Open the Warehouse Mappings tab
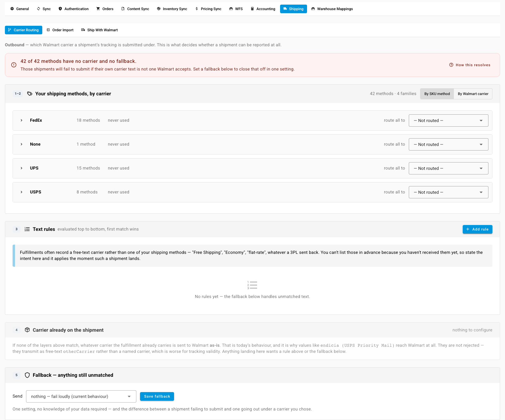The width and height of the screenshot is (505, 420). 332,9
